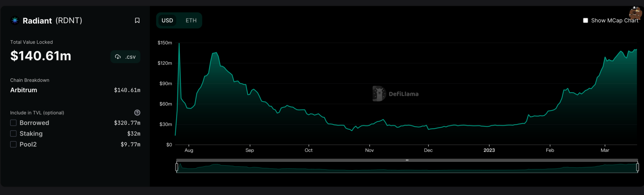
Task: Click the right handle of the range slider
Action: point(637,167)
